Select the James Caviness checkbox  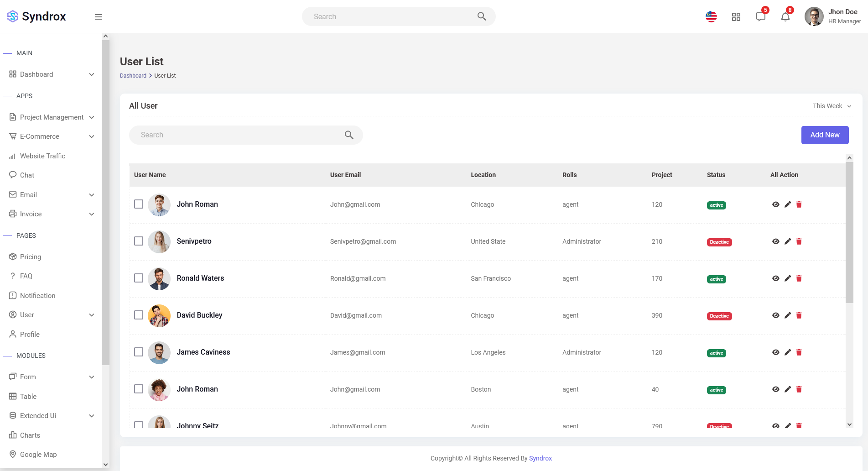click(139, 352)
